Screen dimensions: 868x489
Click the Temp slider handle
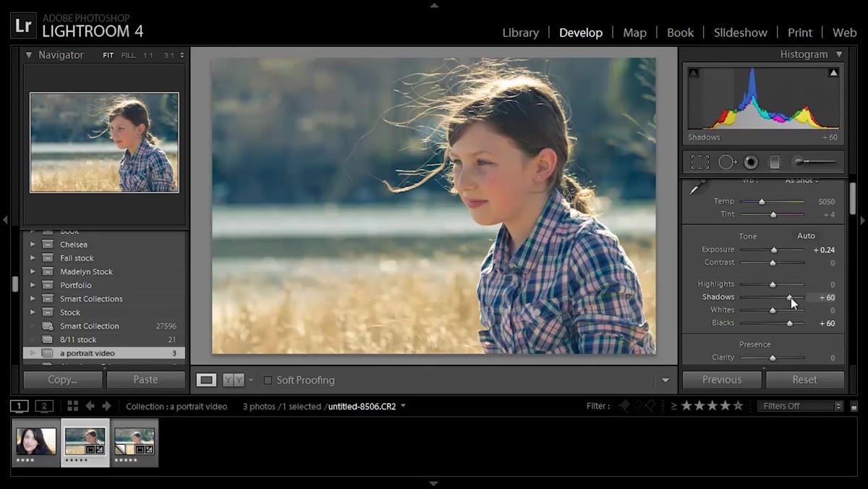pyautogui.click(x=762, y=202)
